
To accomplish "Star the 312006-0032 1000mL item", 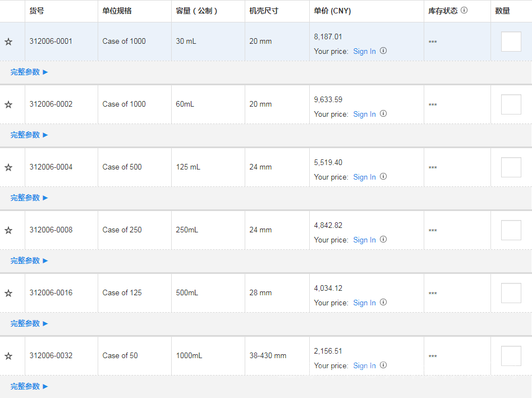I will tap(8, 356).
